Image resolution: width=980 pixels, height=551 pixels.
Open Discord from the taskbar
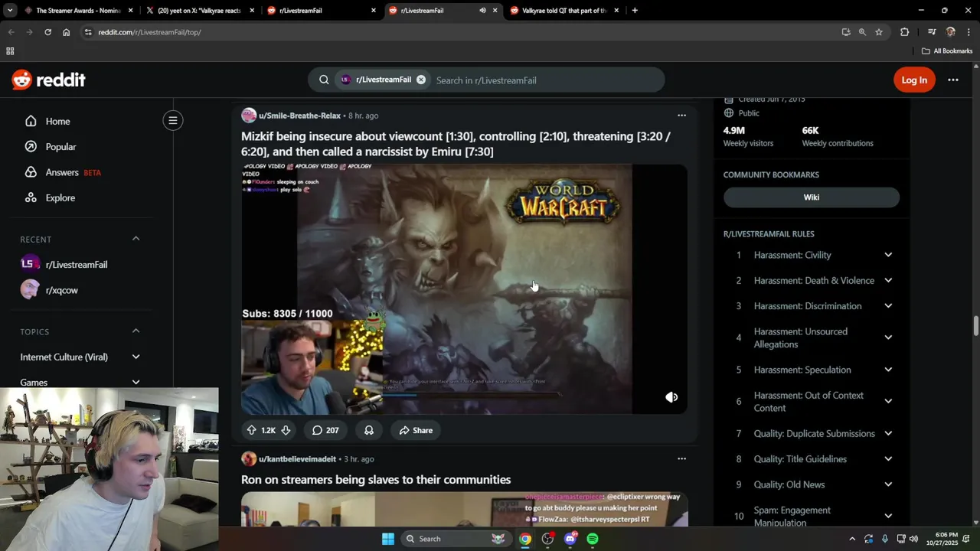(x=570, y=539)
